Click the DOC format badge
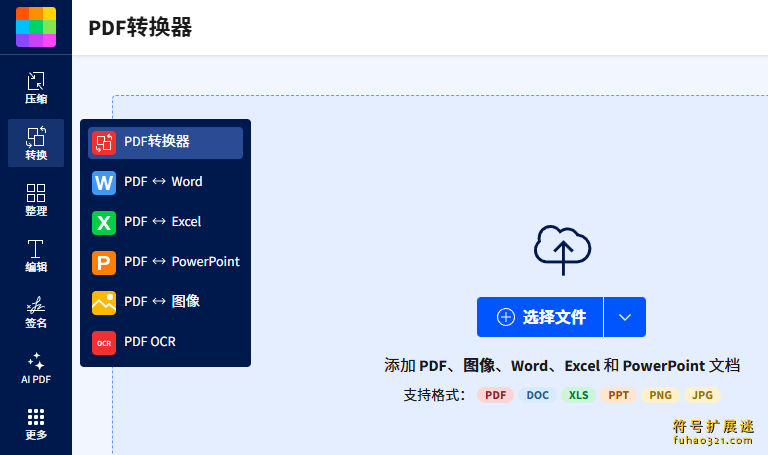 537,395
